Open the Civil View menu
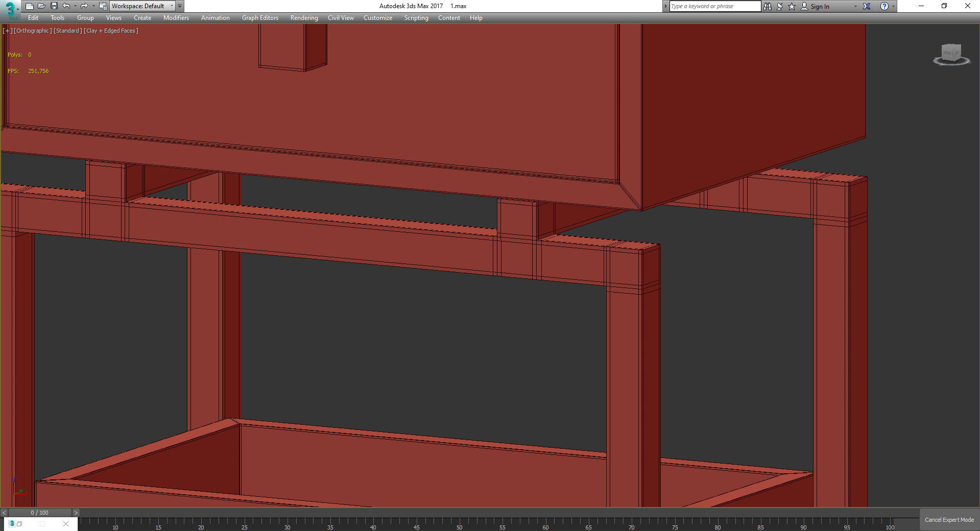This screenshot has height=531, width=980. [341, 18]
